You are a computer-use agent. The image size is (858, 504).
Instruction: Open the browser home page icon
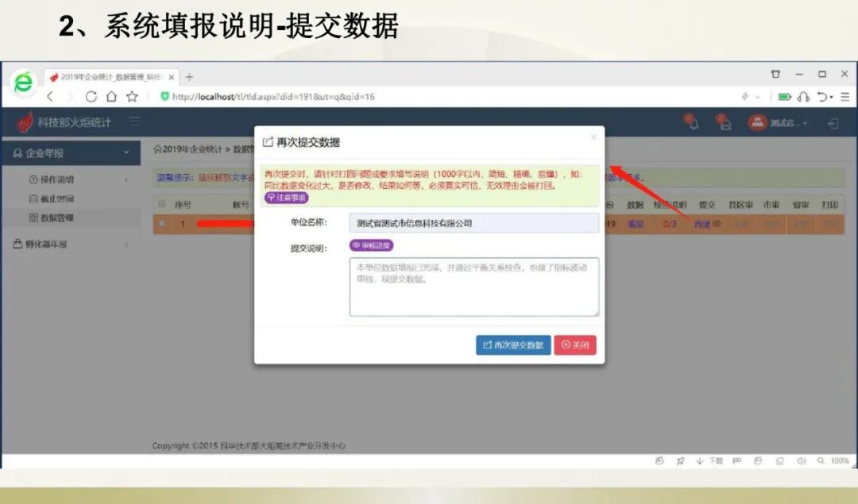click(x=112, y=97)
